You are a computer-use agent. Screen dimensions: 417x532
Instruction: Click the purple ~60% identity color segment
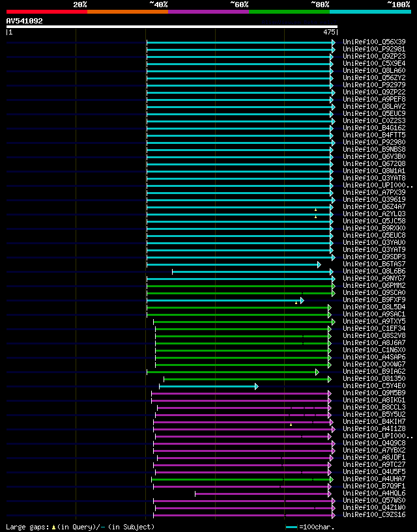coord(208,12)
